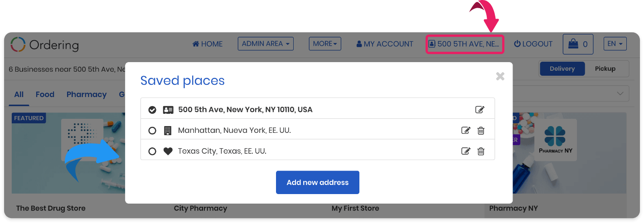This screenshot has width=644, height=224.
Task: Switch order type to Pickup
Action: point(605,68)
